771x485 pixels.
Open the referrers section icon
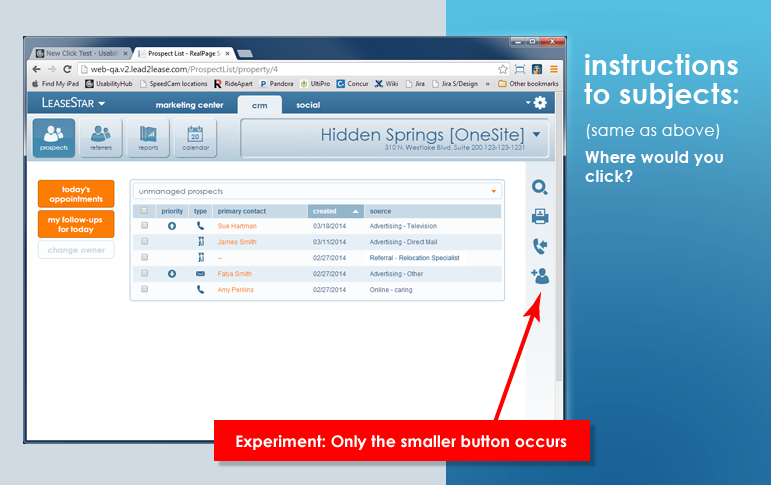tap(101, 138)
